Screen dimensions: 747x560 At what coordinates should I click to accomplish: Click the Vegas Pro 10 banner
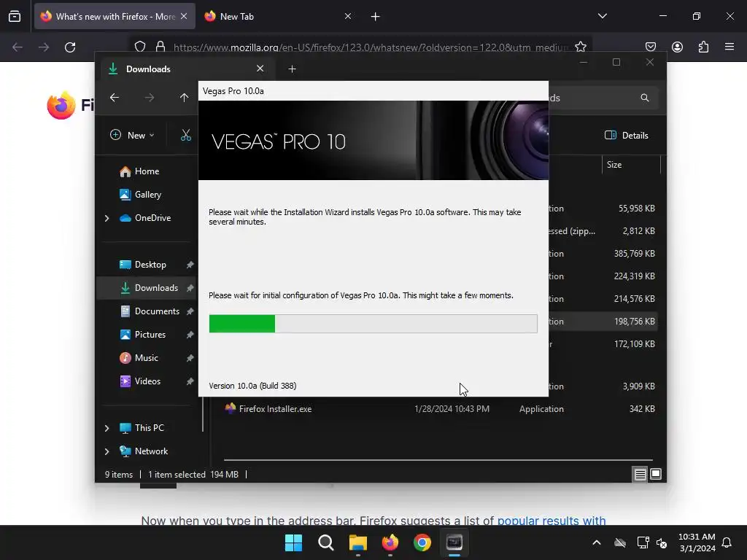(x=373, y=140)
